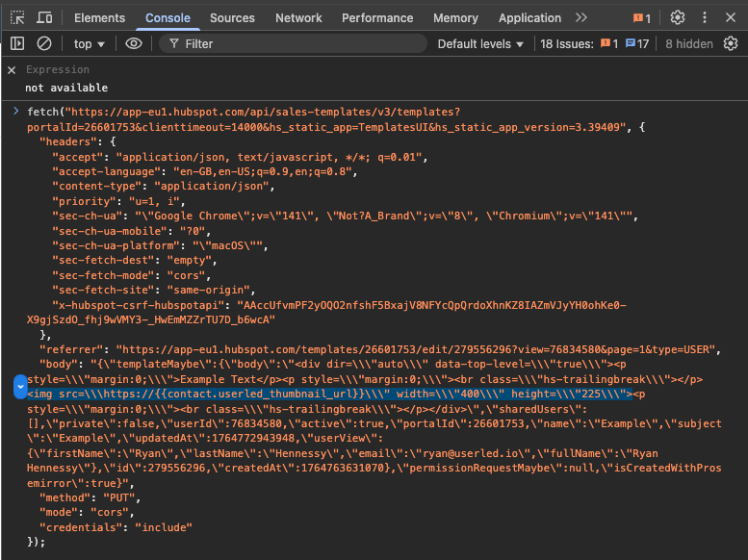Click the orange issues warning counter
Viewport: 748px width, 560px height.
(642, 18)
